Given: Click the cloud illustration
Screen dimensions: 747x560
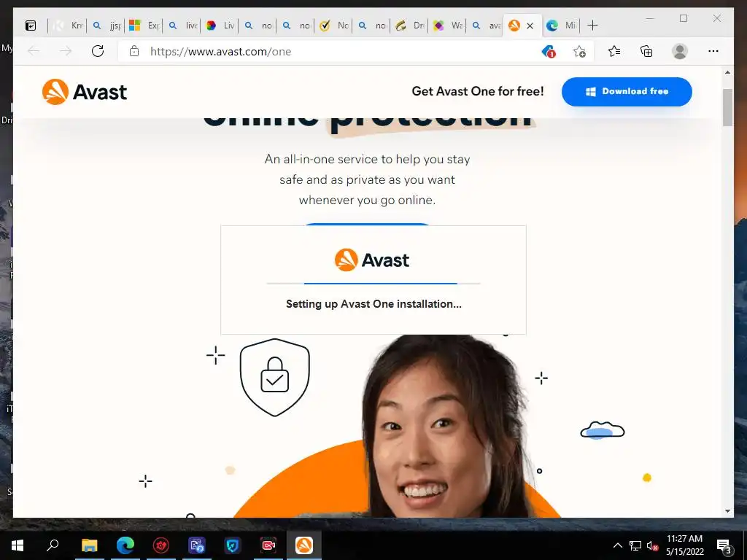Looking at the screenshot, I should (602, 430).
